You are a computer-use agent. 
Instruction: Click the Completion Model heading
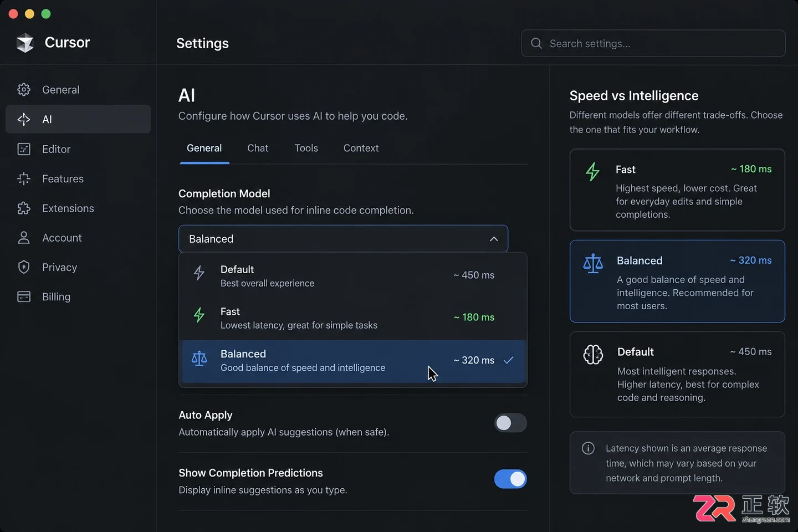[x=224, y=193]
